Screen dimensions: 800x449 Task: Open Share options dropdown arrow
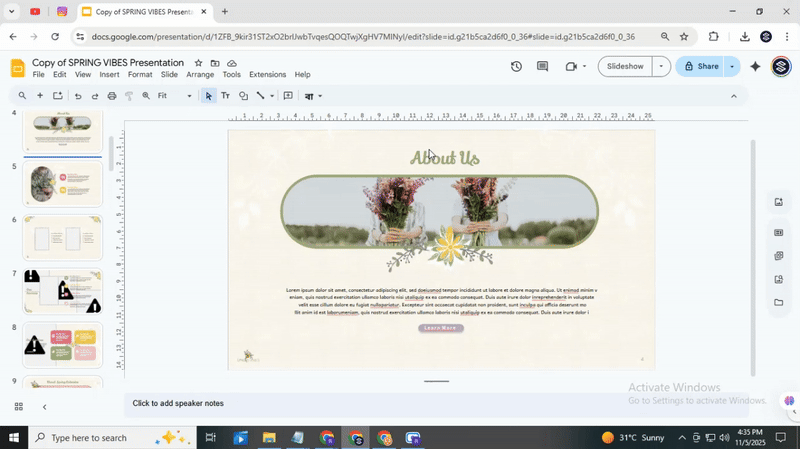pos(732,66)
